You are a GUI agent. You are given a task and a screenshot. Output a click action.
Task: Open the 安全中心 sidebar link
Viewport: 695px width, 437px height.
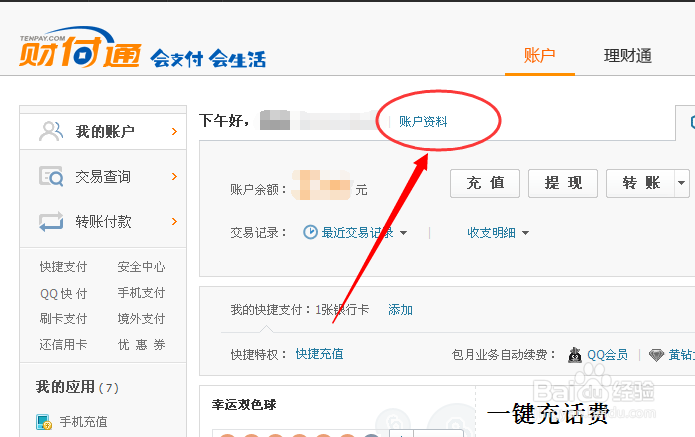point(141,267)
